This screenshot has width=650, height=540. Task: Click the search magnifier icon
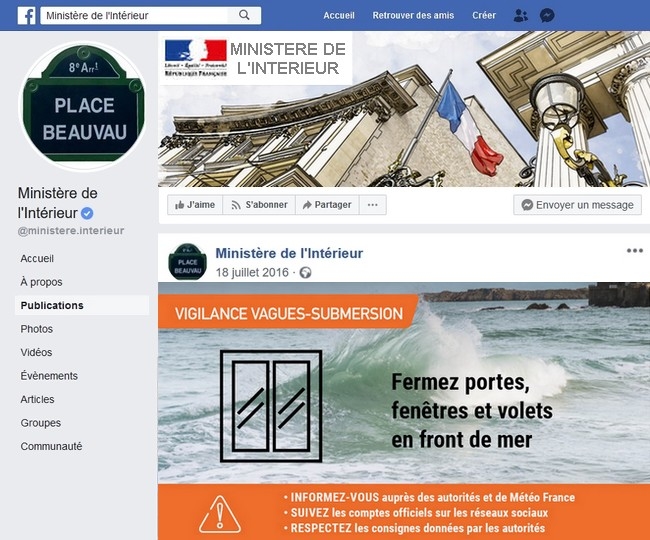tap(244, 15)
